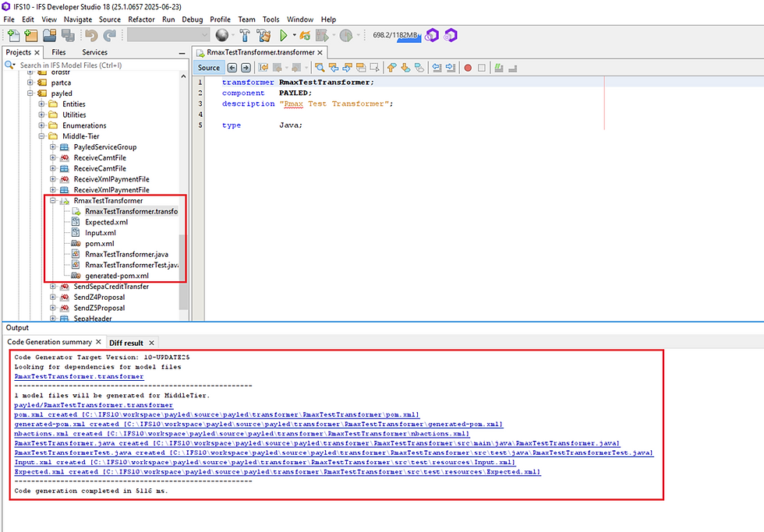Click the Profile Project clock icon
Viewport: 764px width, 532px height.
click(x=346, y=35)
